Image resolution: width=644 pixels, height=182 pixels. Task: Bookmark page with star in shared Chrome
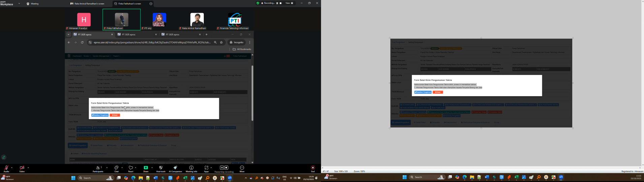tap(221, 43)
